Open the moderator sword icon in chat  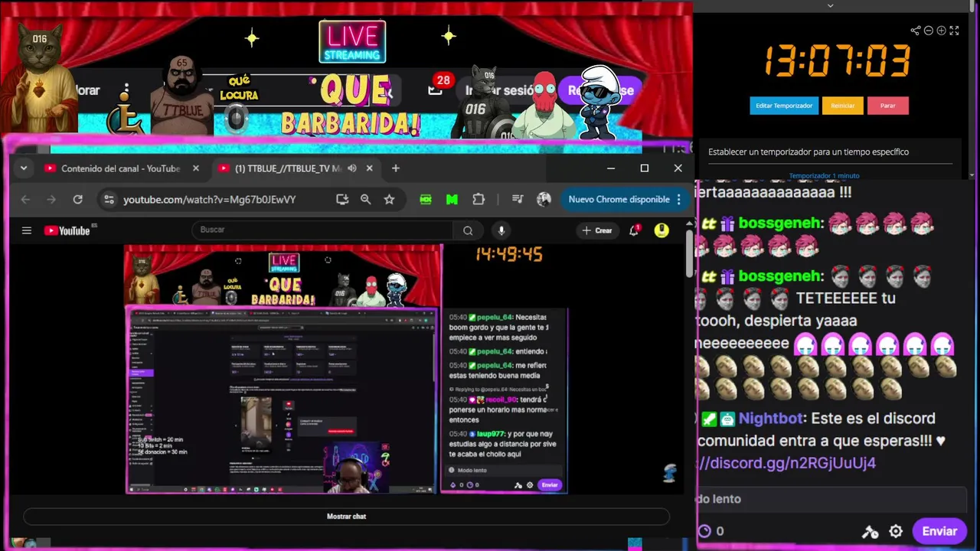[870, 531]
